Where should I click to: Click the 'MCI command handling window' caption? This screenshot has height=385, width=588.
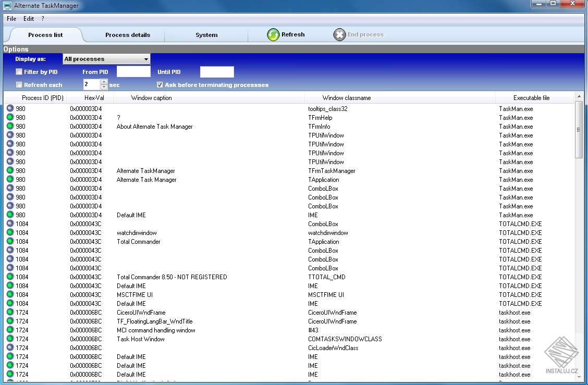[x=156, y=330]
